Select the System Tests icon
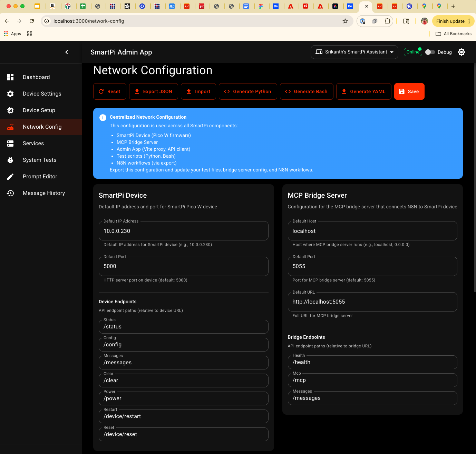Screen dimensions: 476x454 point(10,160)
